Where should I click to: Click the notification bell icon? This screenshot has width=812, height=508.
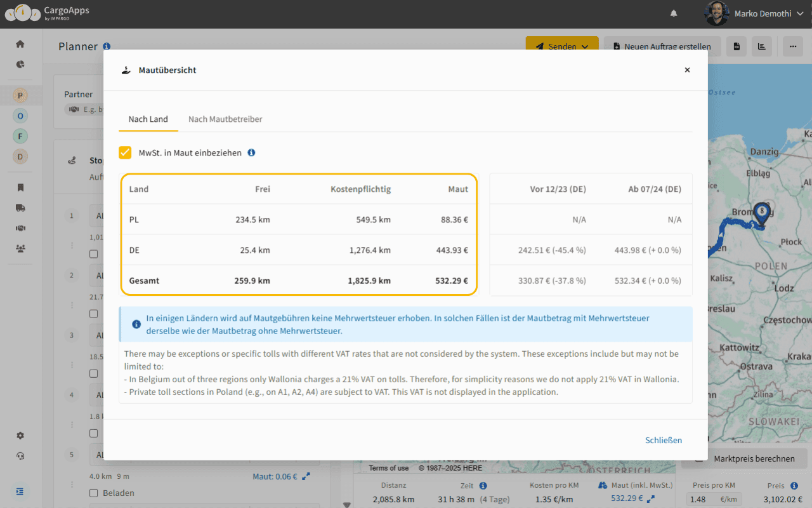[x=674, y=13]
